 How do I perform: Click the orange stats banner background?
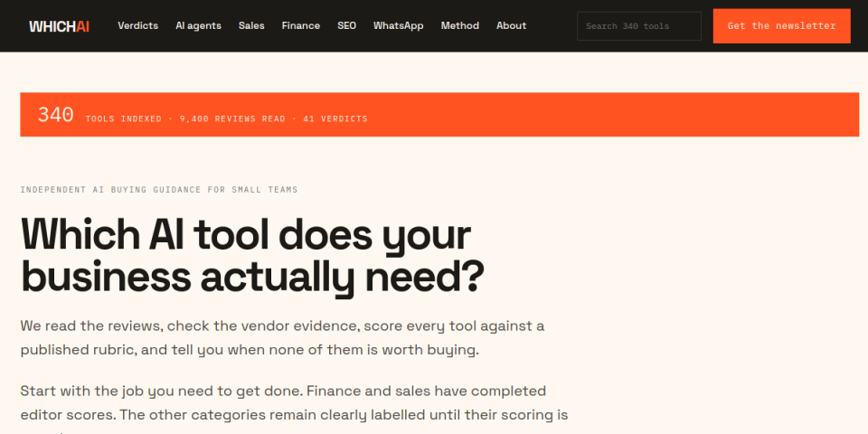coord(609,115)
